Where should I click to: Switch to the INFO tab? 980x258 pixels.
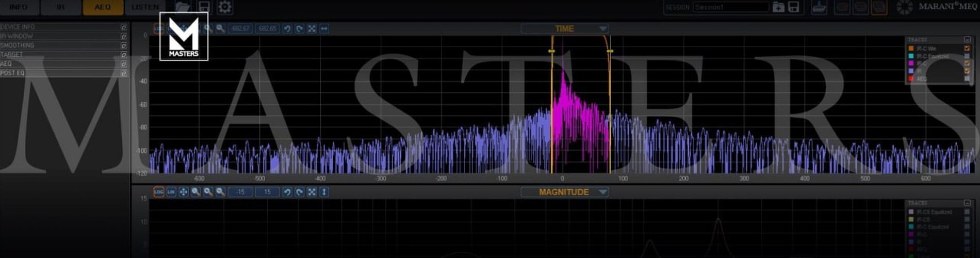click(x=19, y=7)
